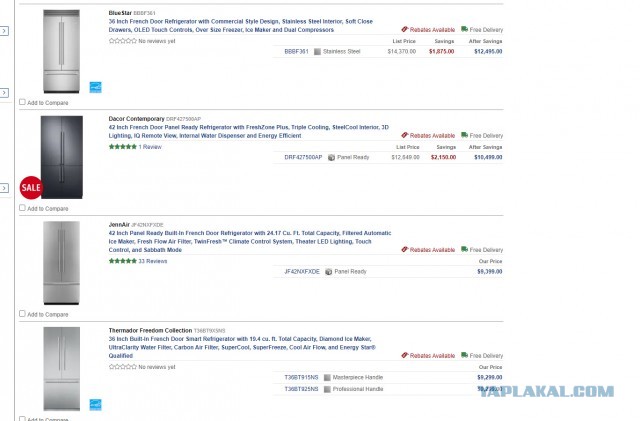The image size is (640, 421).
Task: Click the Panel Ready icon beside JF42NXFXDE
Action: coord(329,272)
